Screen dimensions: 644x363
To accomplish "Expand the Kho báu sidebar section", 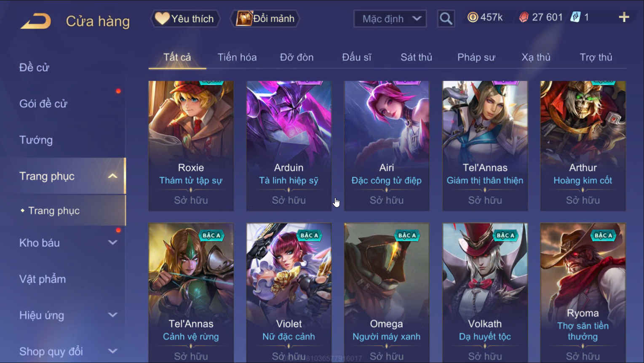I will pos(112,243).
